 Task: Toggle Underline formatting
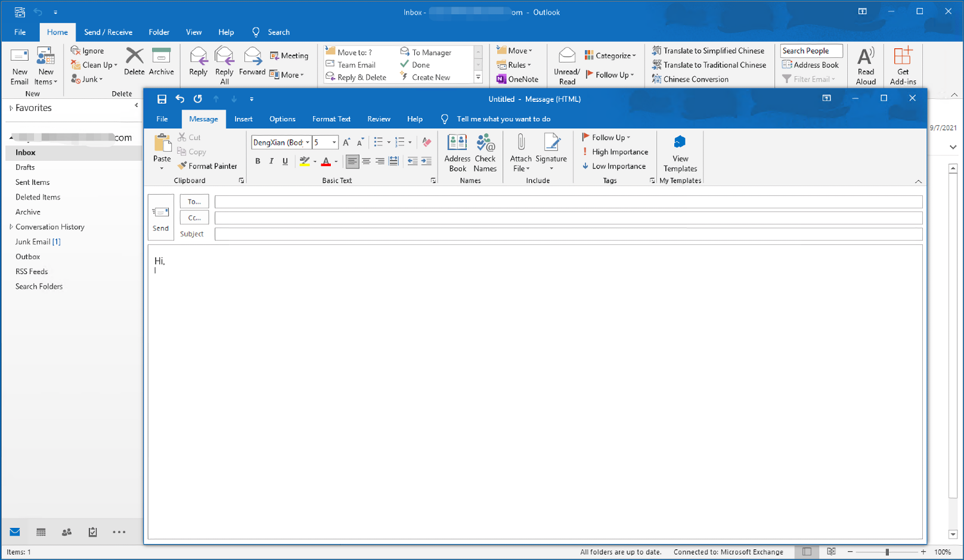285,161
